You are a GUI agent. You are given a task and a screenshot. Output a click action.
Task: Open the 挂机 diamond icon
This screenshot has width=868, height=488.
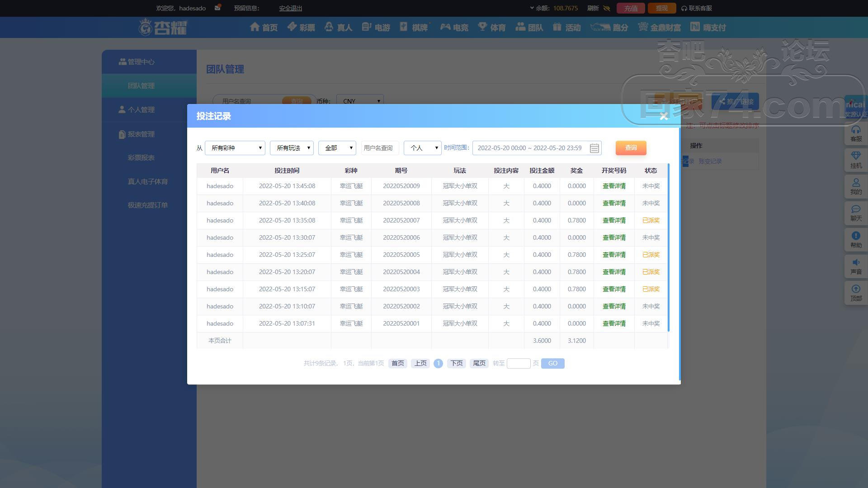click(856, 160)
